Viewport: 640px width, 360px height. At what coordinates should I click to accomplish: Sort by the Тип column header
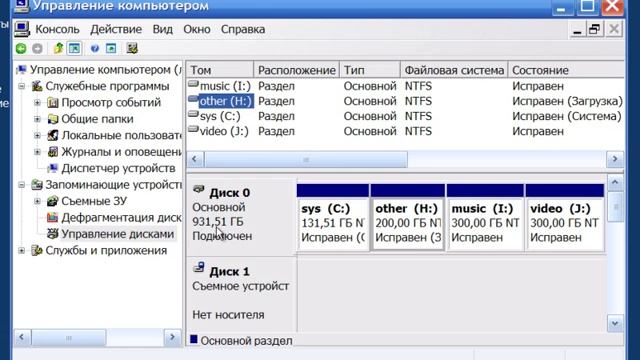pyautogui.click(x=370, y=70)
